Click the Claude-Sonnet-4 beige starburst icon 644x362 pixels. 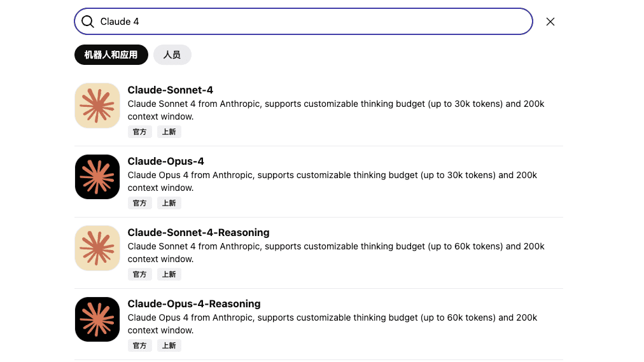pyautogui.click(x=97, y=106)
